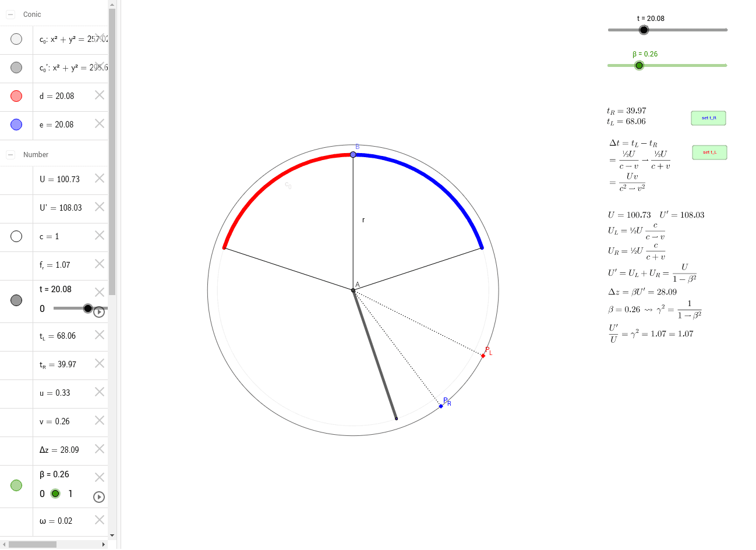Select the Δz = 28.09 row text
This screenshot has width=756, height=550.
coord(59,450)
